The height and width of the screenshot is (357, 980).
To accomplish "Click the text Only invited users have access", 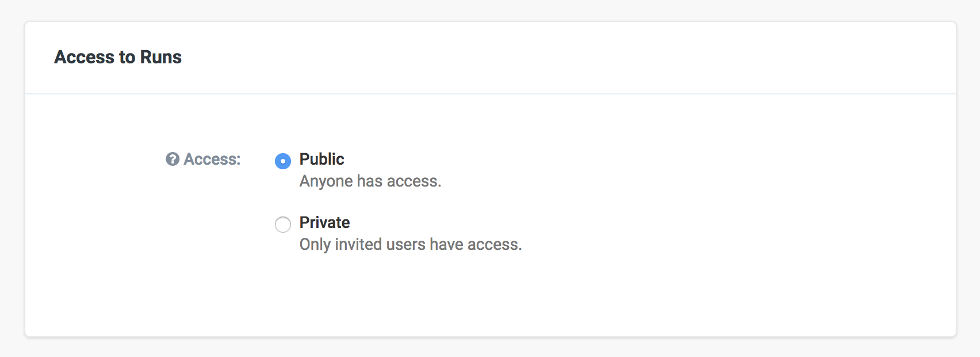I will click(x=410, y=244).
